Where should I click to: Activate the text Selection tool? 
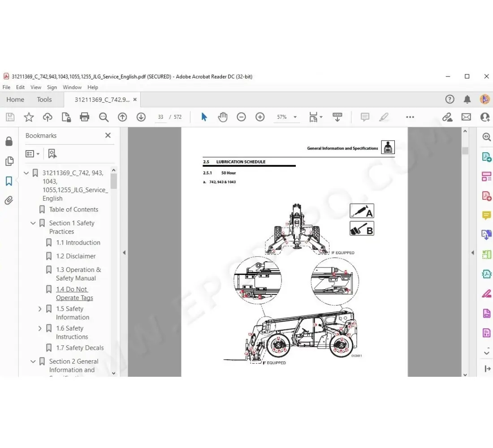point(204,117)
